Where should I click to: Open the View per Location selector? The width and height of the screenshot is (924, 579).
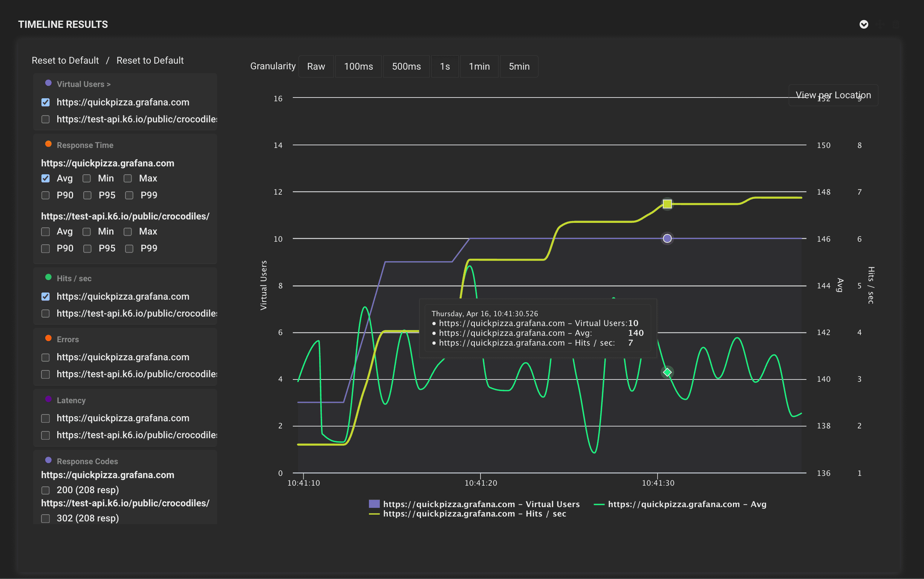point(833,95)
